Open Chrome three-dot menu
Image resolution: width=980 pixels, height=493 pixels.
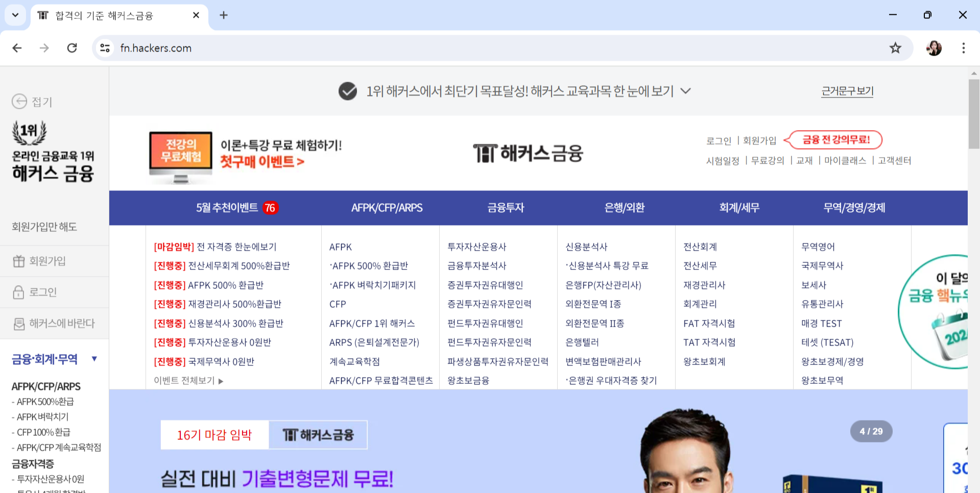tap(963, 48)
